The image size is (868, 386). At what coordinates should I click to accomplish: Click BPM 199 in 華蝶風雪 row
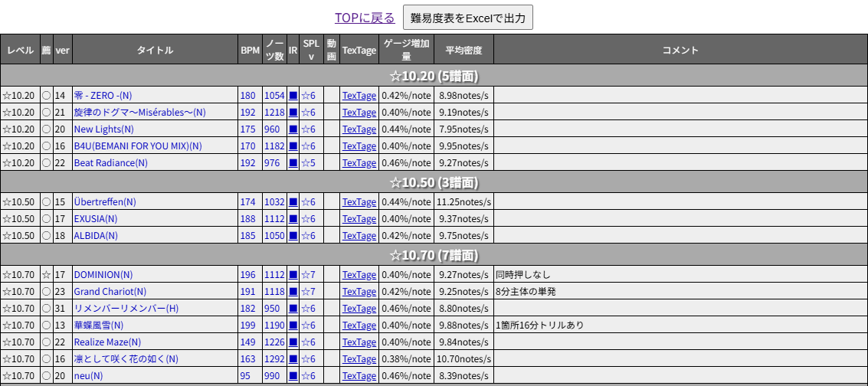coord(248,325)
